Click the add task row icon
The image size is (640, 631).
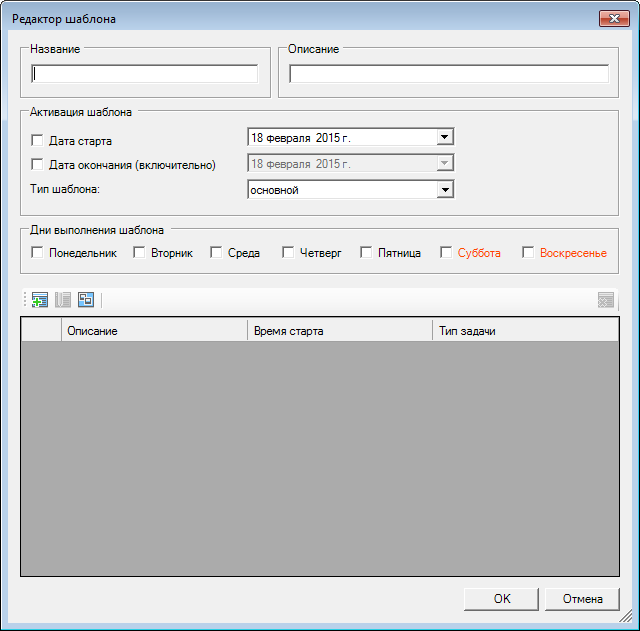(40, 299)
